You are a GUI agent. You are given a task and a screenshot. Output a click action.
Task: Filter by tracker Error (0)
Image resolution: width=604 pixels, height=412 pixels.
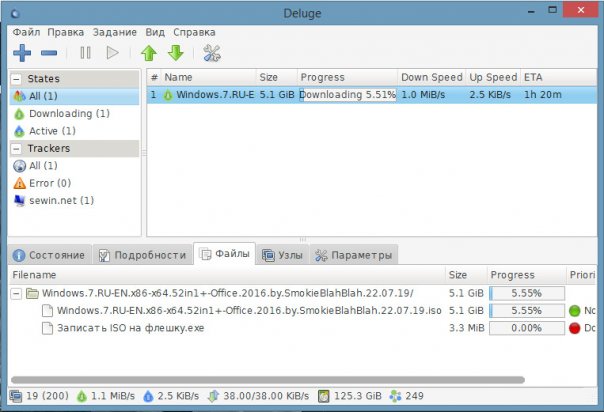pyautogui.click(x=74, y=183)
